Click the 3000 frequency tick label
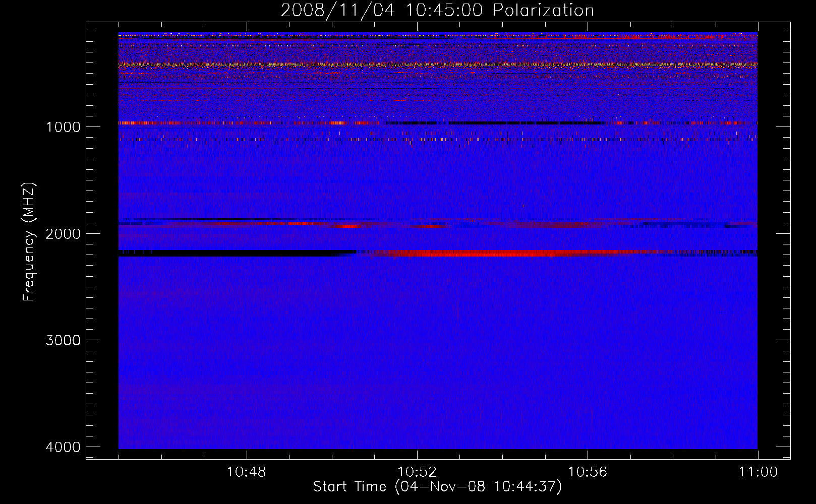 tap(63, 340)
